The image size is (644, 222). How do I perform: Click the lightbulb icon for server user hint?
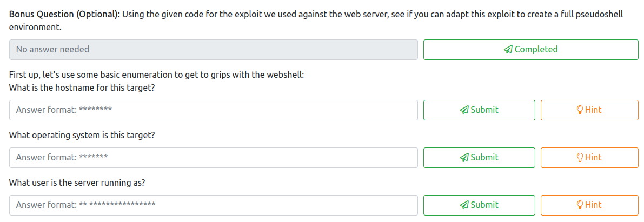[580, 205]
